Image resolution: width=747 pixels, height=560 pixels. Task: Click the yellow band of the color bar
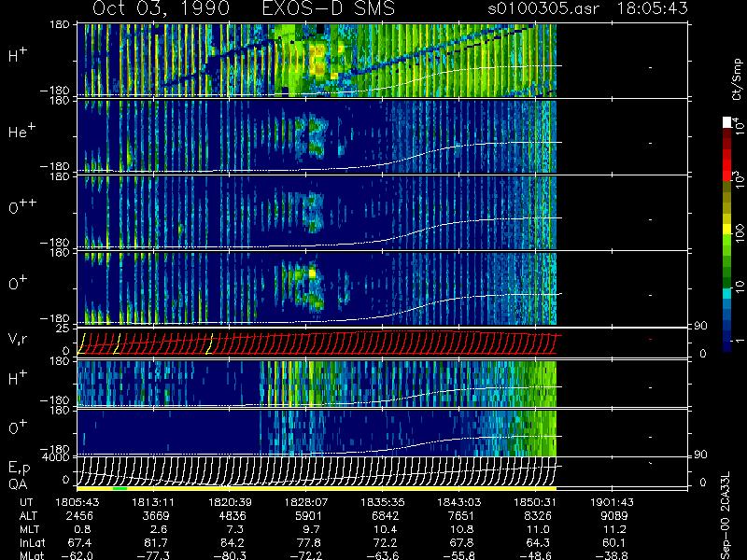[x=727, y=231]
